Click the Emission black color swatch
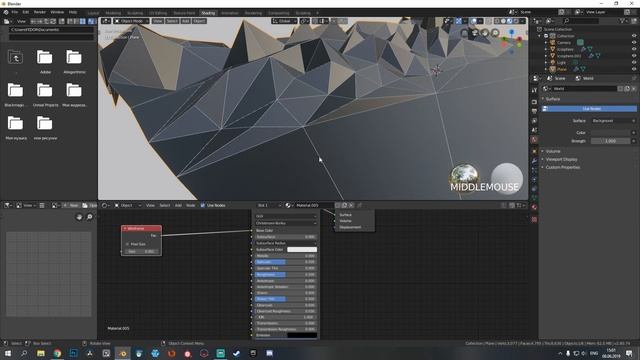The image size is (640, 360). [302, 335]
